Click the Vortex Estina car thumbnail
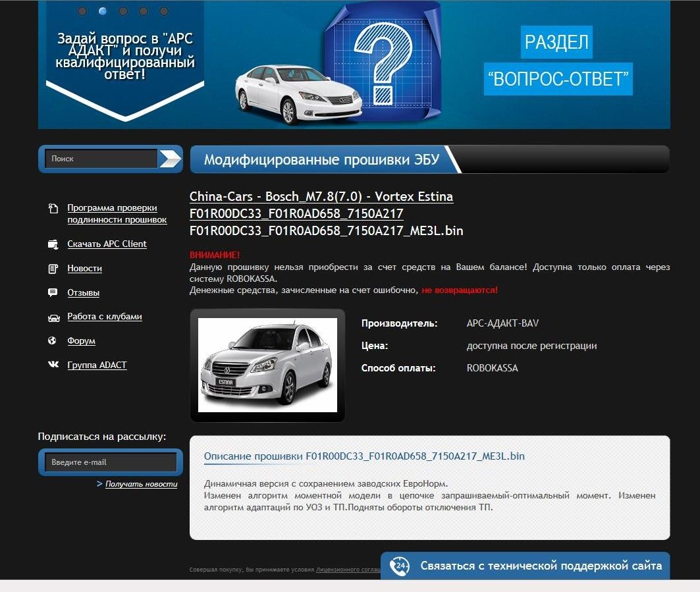700x592 pixels. [267, 365]
